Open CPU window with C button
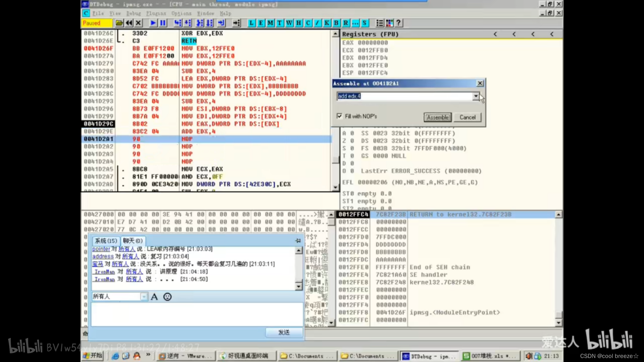The width and height of the screenshot is (644, 362). [x=308, y=23]
